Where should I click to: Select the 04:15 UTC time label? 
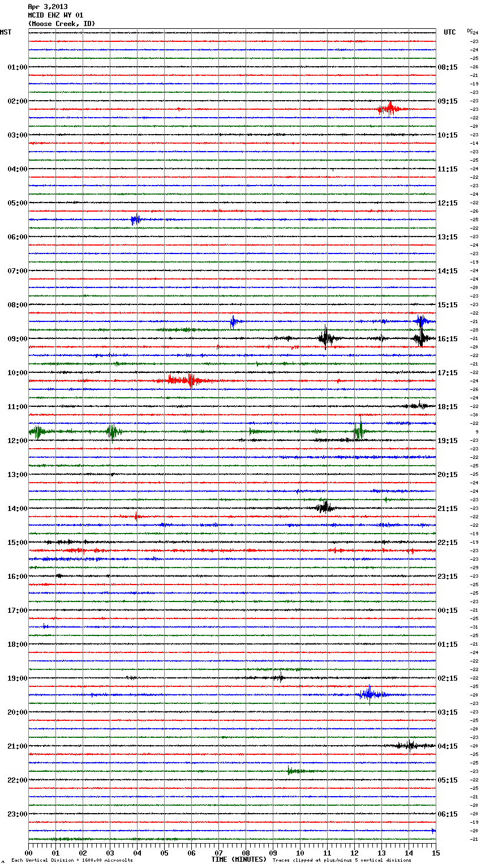pos(448,746)
